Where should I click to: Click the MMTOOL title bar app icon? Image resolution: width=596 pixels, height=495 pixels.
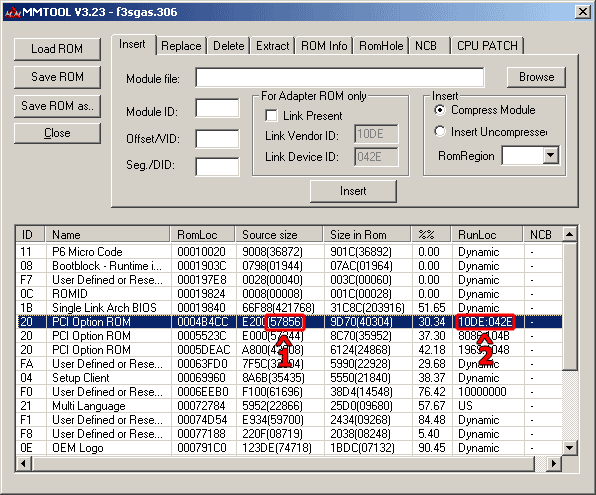click(12, 12)
